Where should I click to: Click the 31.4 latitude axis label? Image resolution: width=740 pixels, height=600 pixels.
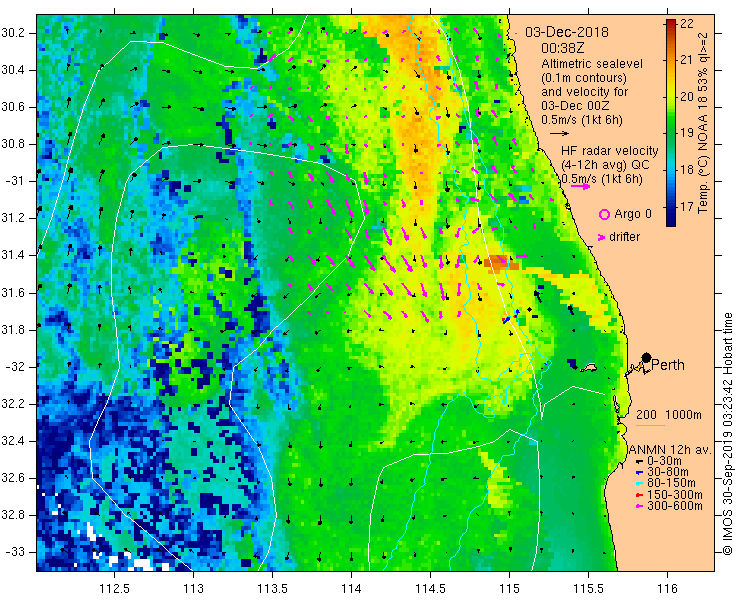click(13, 255)
